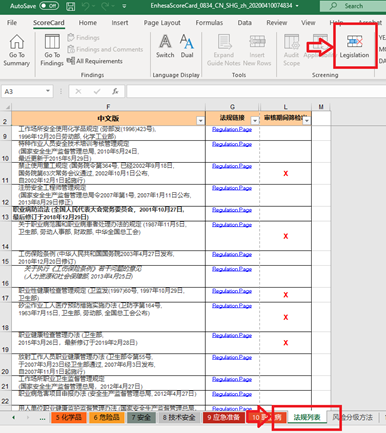Click into the Search box
Viewport: 386px width, 433px height.
tap(353, 6)
